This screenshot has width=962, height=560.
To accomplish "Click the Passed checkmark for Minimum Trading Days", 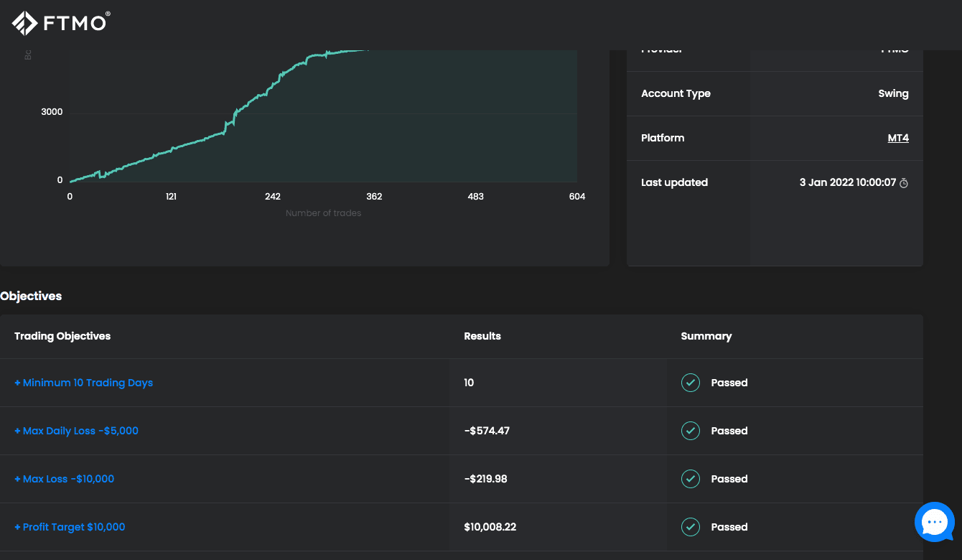I will [x=691, y=383].
